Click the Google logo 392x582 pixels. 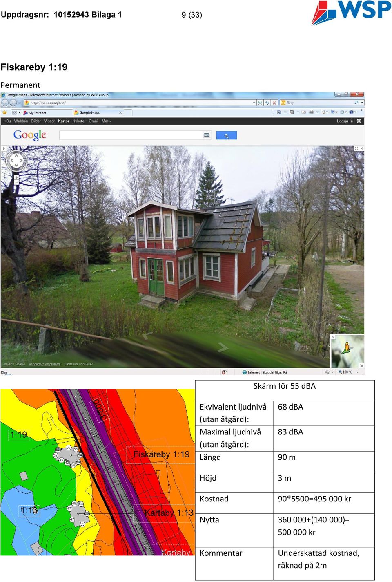tap(30, 135)
